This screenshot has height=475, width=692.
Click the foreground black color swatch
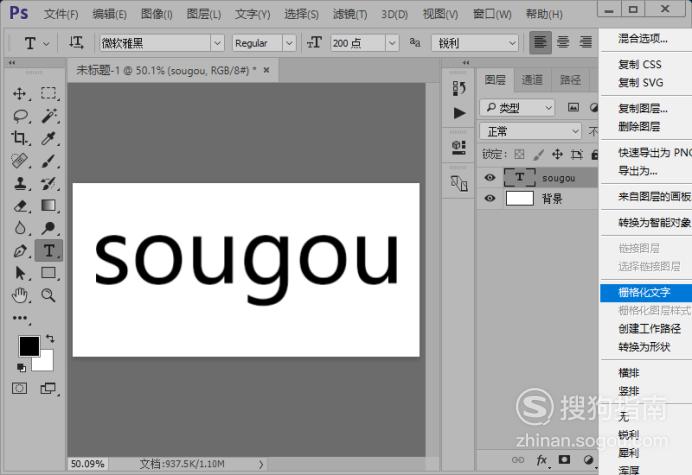[x=29, y=346]
